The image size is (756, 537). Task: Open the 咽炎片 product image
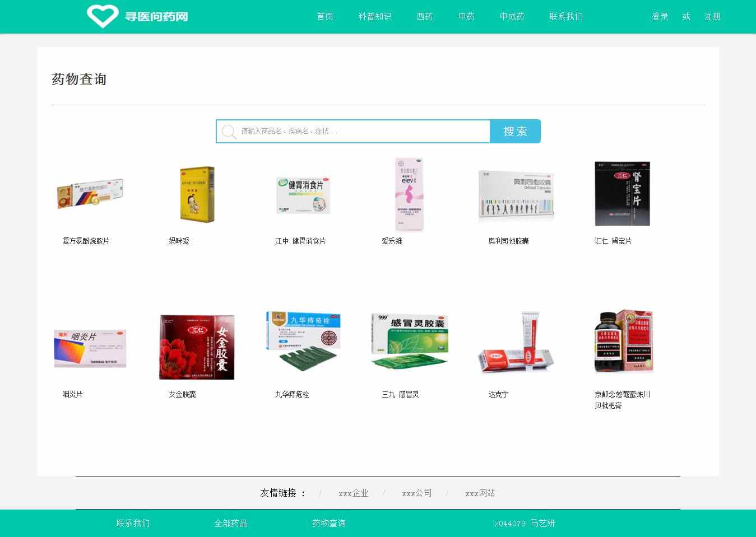coord(90,348)
